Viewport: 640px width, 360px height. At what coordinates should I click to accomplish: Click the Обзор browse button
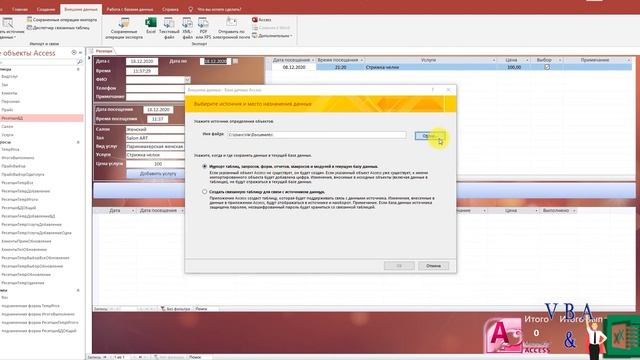pyautogui.click(x=430, y=136)
